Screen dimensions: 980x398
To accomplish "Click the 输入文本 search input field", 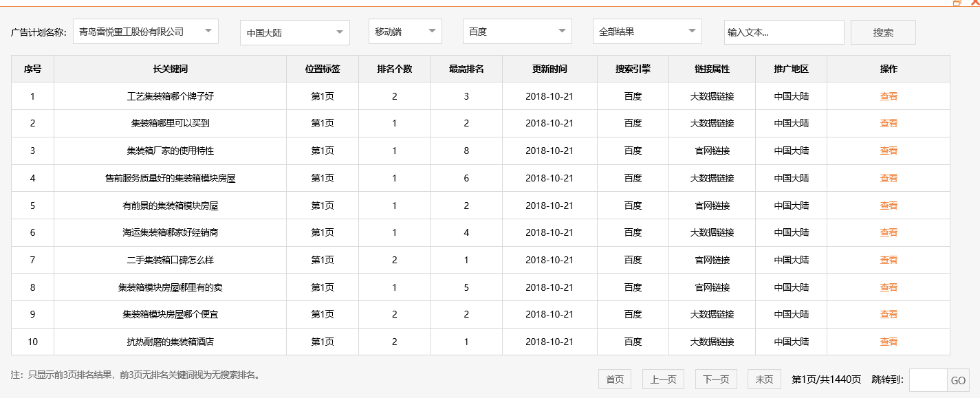I will (784, 32).
